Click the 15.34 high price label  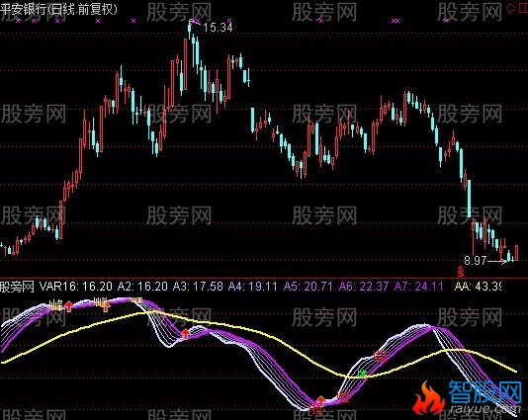[218, 28]
